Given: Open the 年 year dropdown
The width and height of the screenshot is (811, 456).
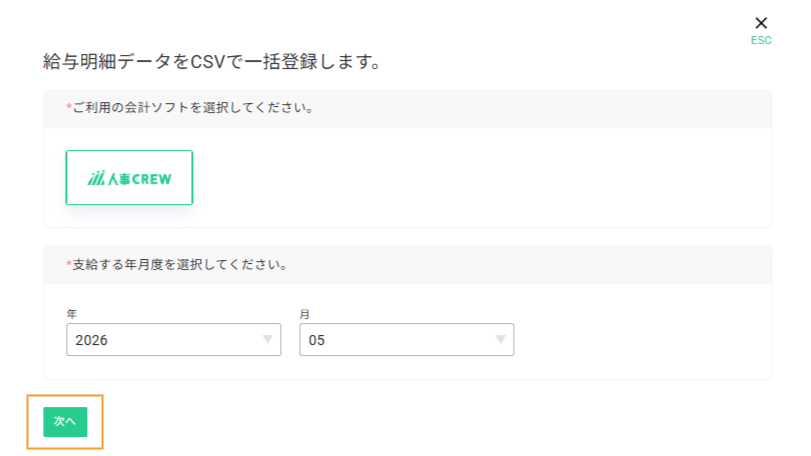Looking at the screenshot, I should (x=174, y=340).
